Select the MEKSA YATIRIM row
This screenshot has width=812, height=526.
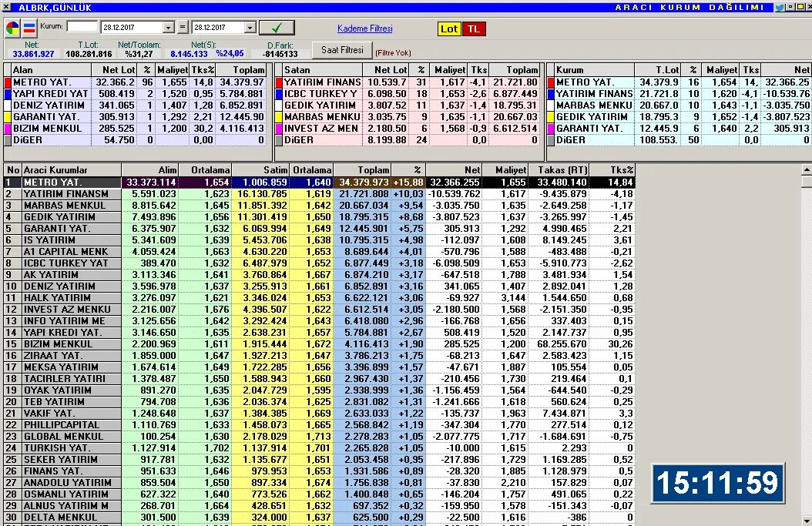coord(319,367)
